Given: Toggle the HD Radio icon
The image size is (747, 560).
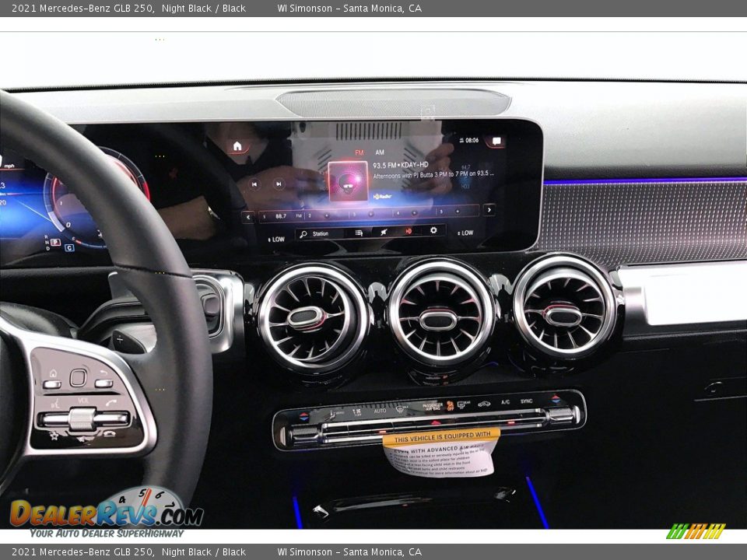Looking at the screenshot, I should (409, 231).
